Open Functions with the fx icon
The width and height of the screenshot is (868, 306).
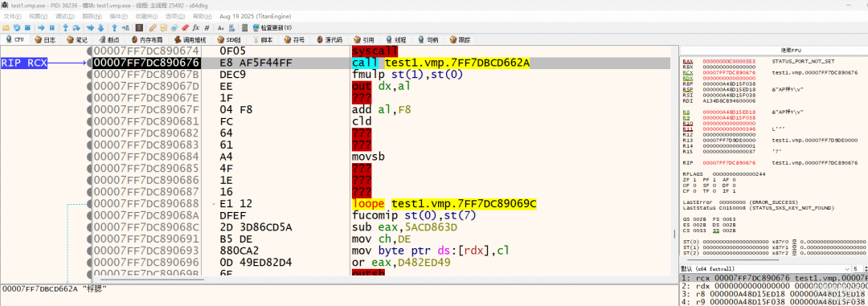(196, 27)
